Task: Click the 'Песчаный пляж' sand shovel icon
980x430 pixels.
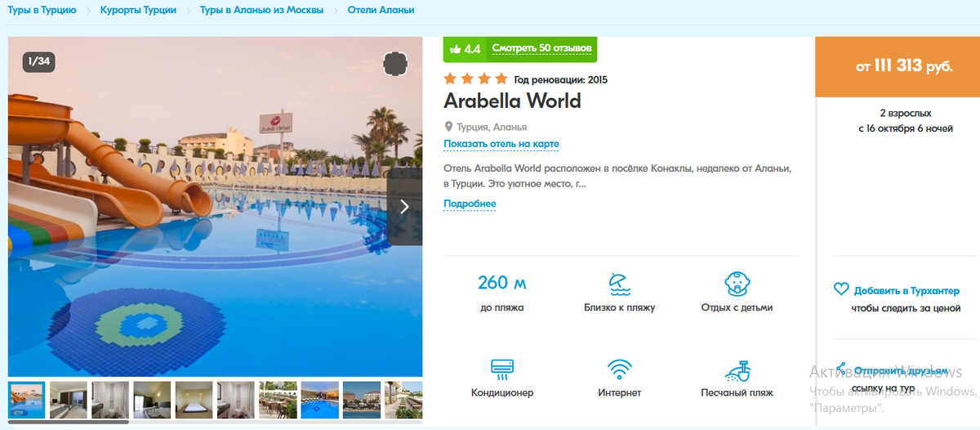Action: (737, 370)
